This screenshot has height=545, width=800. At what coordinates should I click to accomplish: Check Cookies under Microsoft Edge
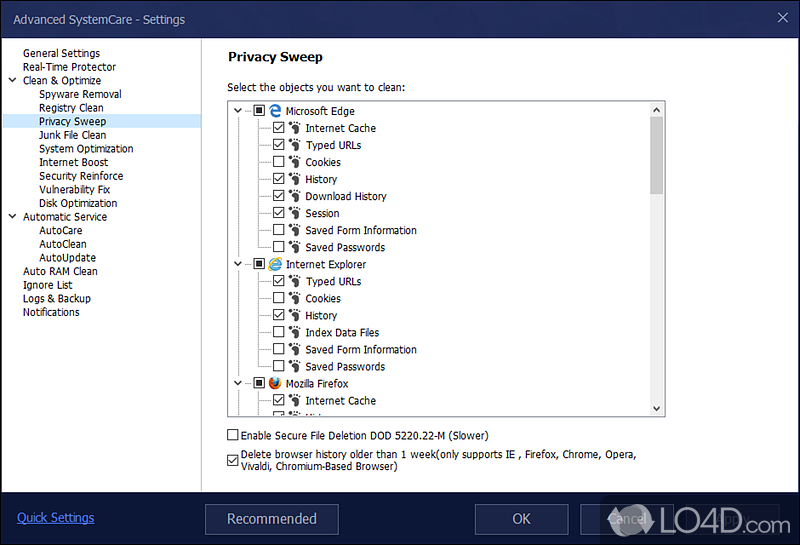279,162
